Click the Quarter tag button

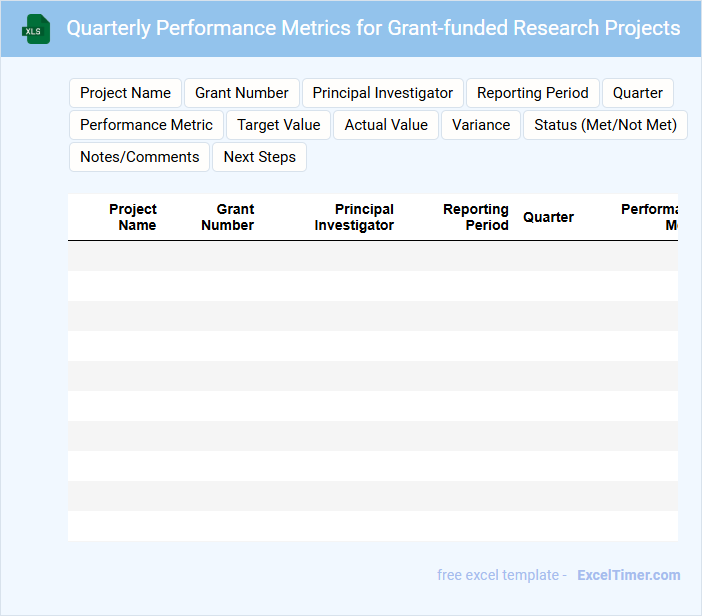638,93
